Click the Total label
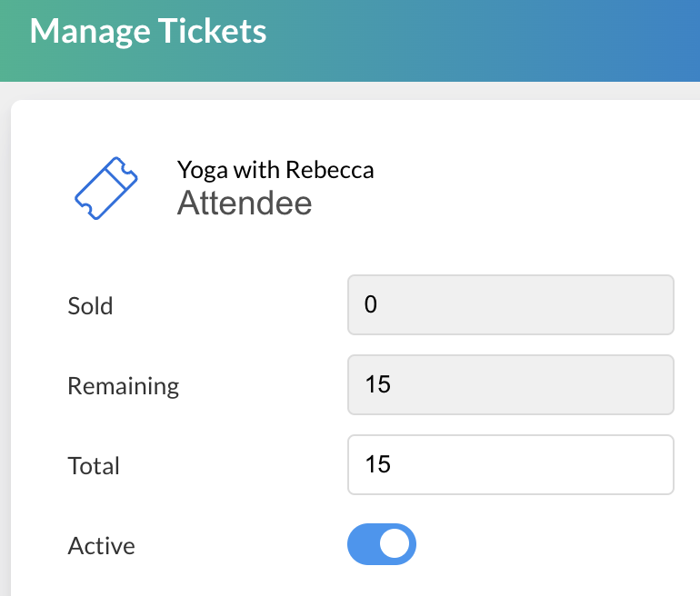This screenshot has width=700, height=596. [x=94, y=466]
